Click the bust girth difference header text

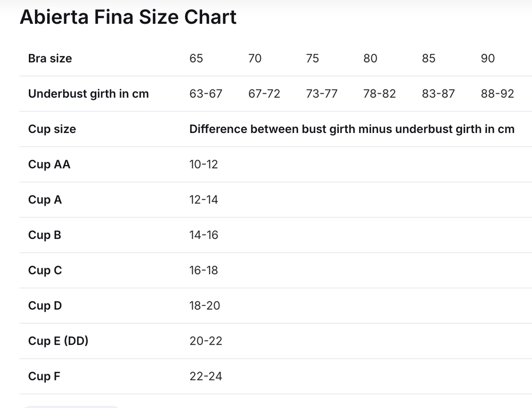click(352, 129)
